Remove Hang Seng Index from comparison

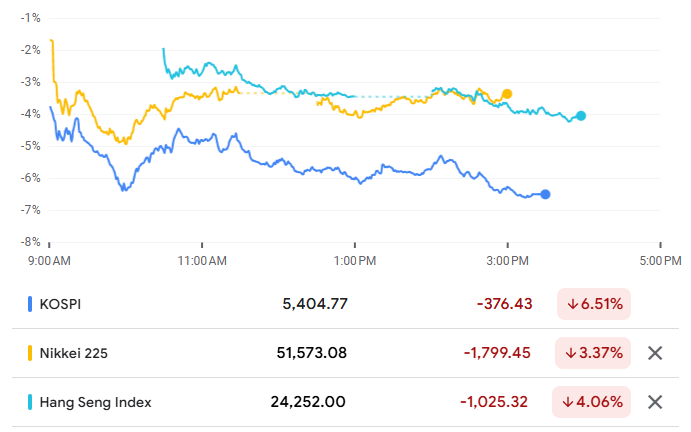coord(655,402)
